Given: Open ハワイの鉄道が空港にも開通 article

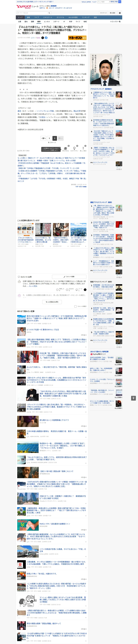Looking at the screenshot, I should (x=63, y=550).
